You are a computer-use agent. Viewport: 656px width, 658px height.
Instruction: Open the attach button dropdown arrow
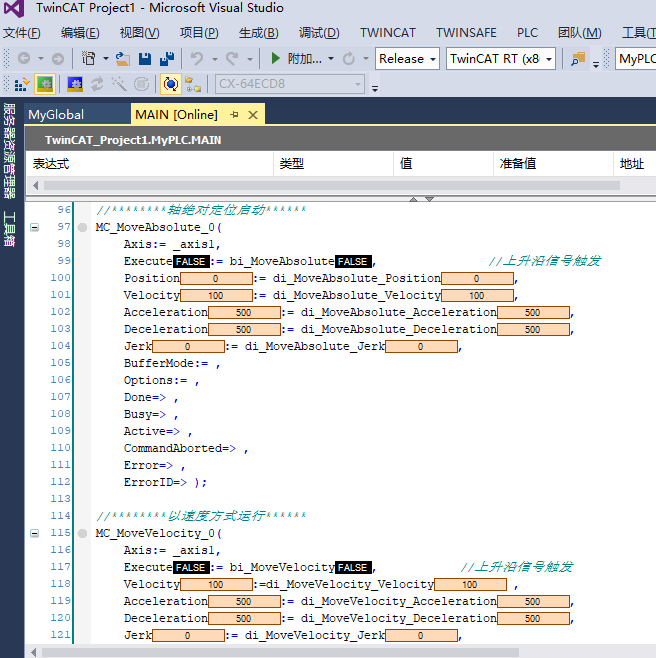pos(331,59)
